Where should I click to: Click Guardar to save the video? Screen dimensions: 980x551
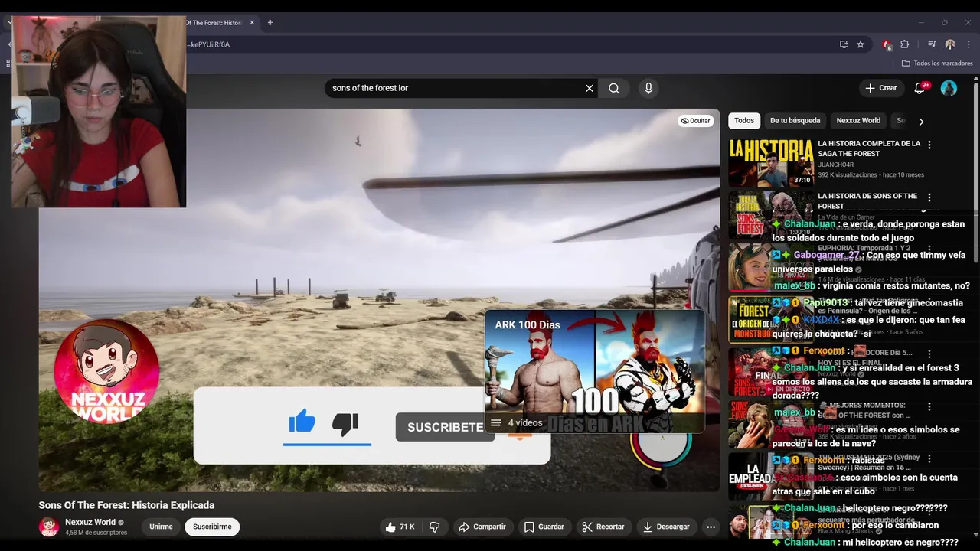tap(544, 527)
